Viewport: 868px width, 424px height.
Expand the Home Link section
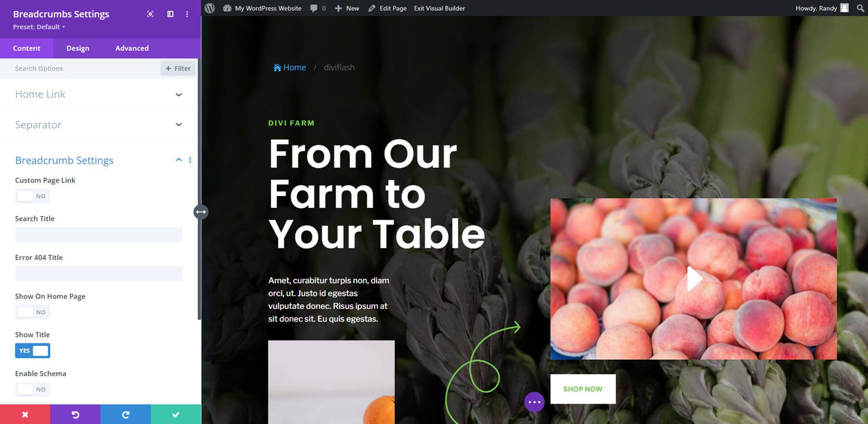[x=98, y=94]
